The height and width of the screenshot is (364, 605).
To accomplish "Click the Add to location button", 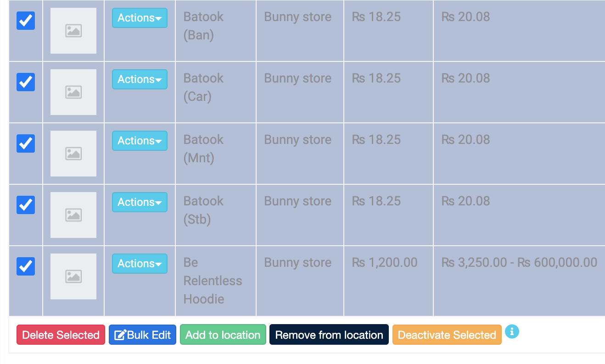I will (x=223, y=335).
